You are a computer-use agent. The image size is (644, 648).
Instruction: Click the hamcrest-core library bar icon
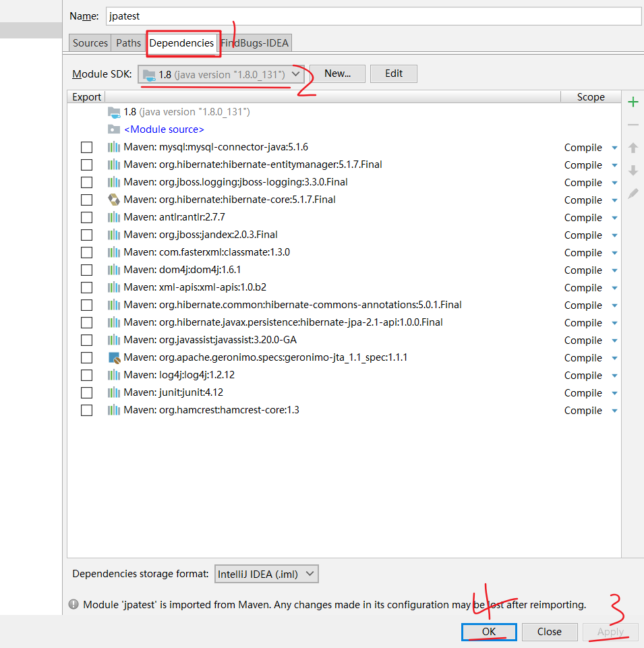(114, 410)
